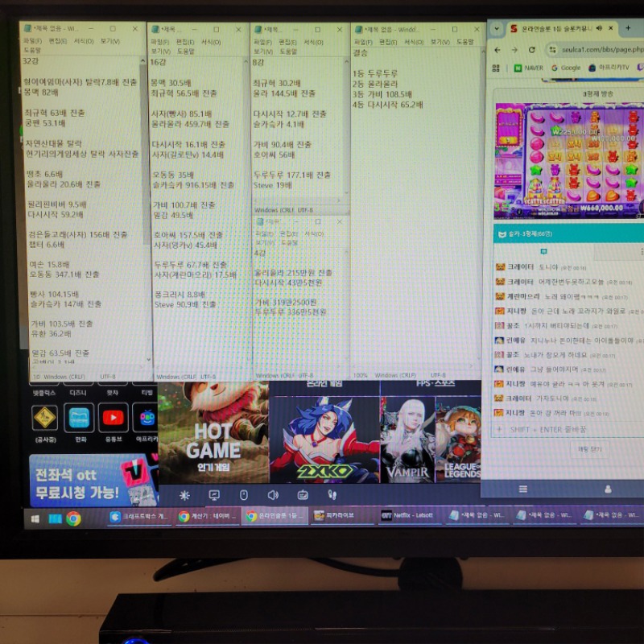
Task: Click the monitor display icon in bottom toolbar
Action: coord(214,495)
